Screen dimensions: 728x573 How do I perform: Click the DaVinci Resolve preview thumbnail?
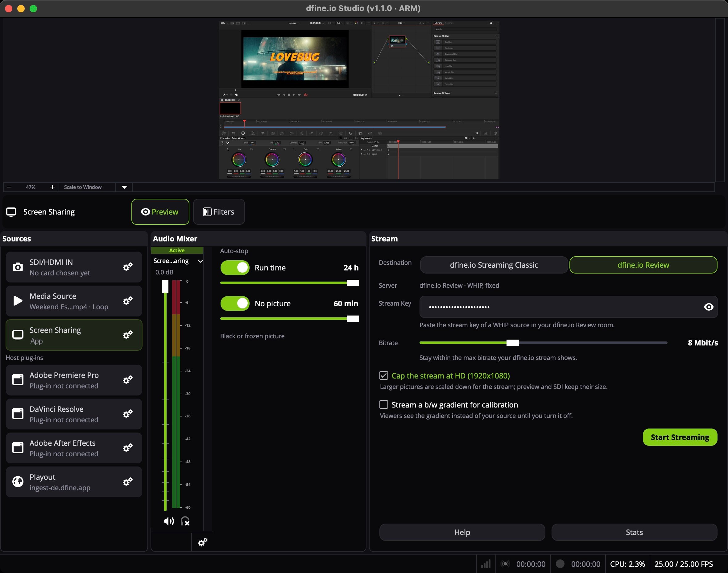(x=359, y=100)
